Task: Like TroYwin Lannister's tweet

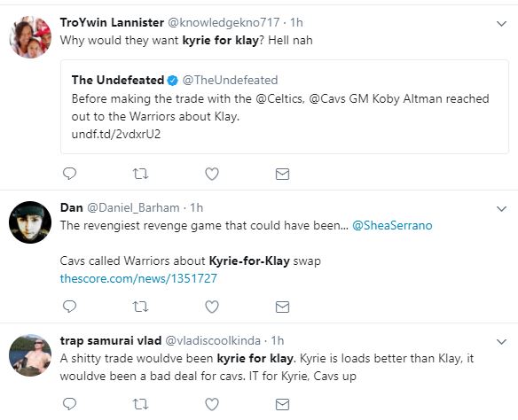Action: (212, 174)
